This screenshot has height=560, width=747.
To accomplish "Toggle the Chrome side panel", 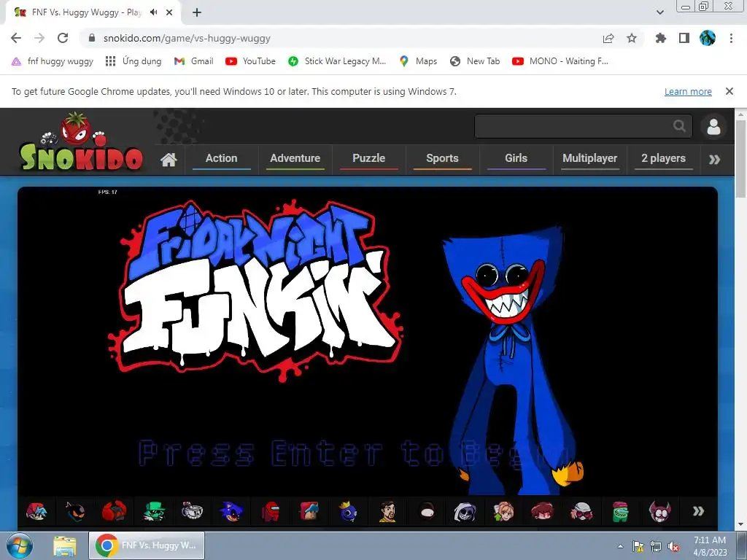I will point(684,38).
